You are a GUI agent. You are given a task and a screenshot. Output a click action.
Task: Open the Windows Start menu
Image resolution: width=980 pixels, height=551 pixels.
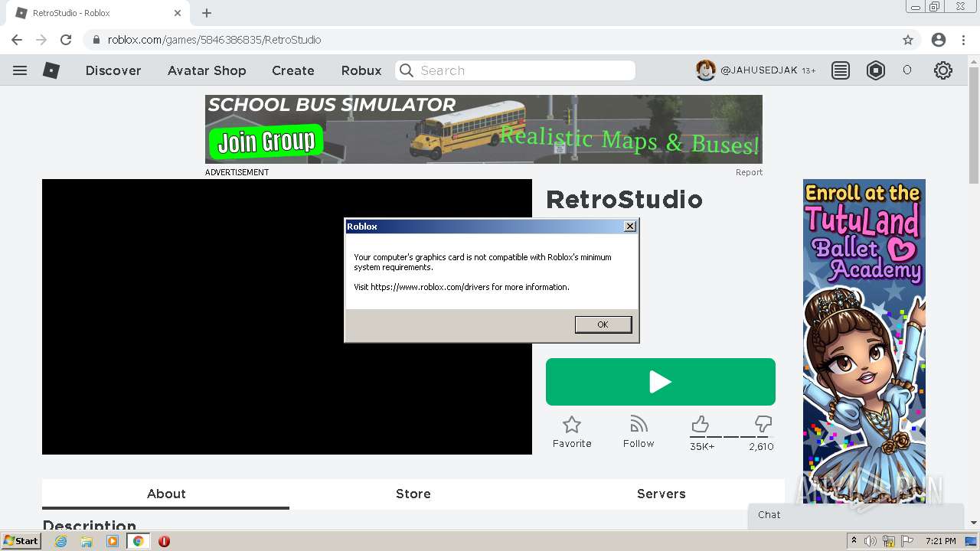[x=21, y=541]
